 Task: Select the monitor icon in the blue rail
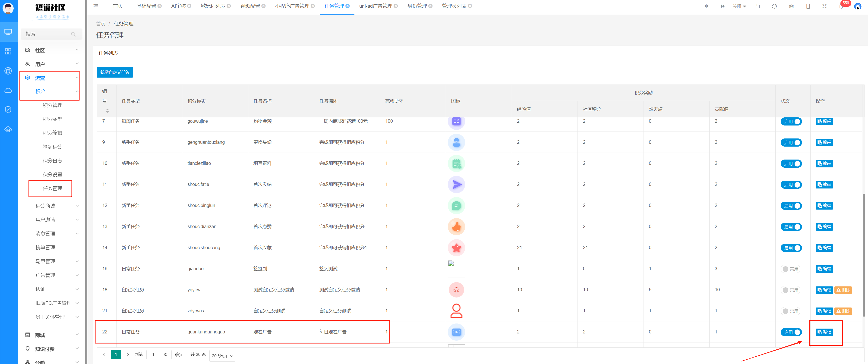(8, 32)
